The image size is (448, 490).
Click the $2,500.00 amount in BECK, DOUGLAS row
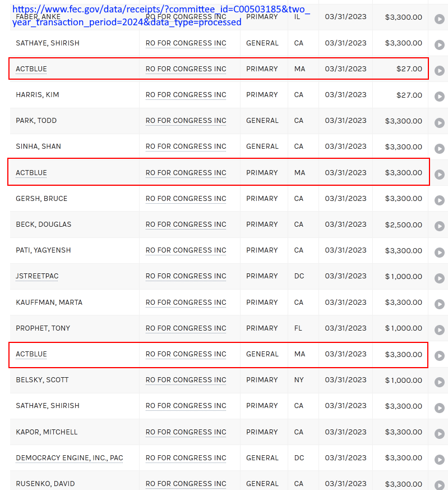(x=403, y=225)
